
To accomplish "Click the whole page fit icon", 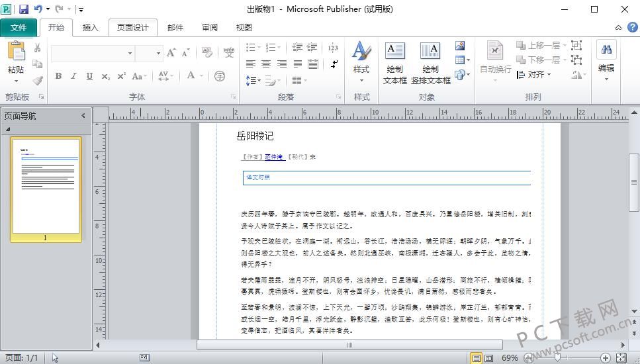I will pos(621,358).
